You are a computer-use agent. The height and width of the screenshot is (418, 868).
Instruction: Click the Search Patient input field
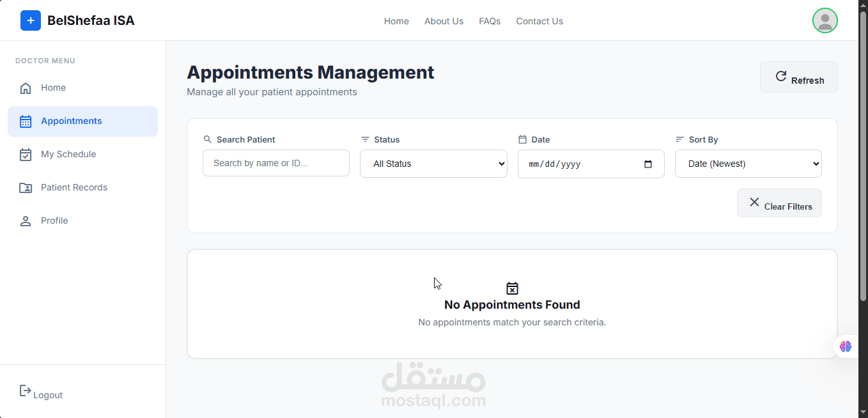pos(276,163)
